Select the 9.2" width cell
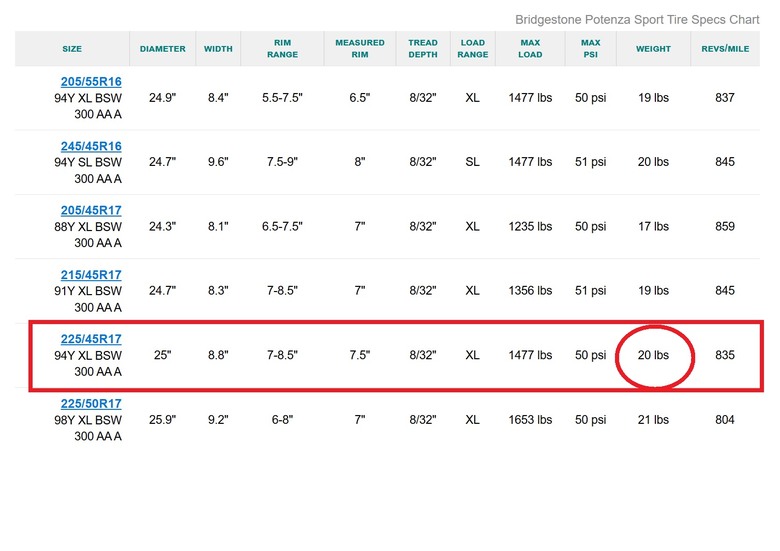780x551 pixels. [218, 420]
